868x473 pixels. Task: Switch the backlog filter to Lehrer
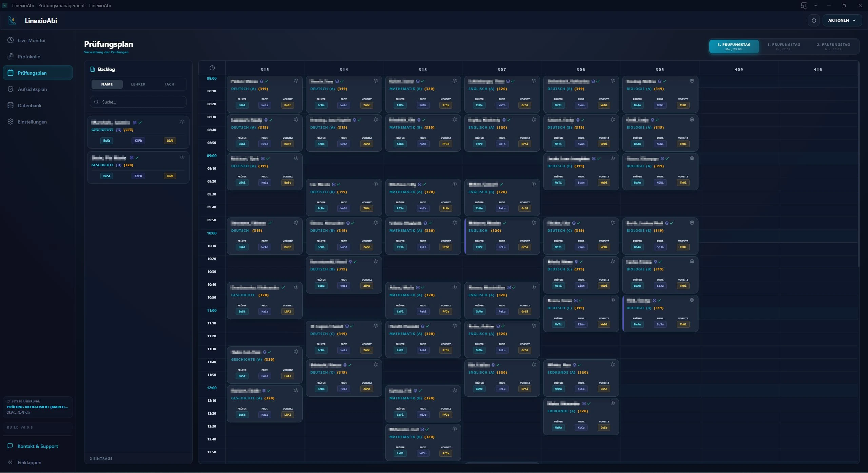[x=138, y=84]
